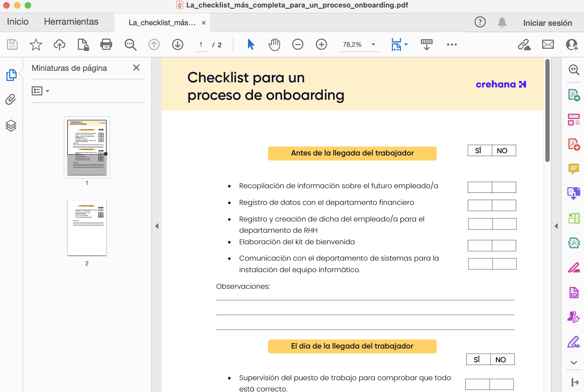Save the PDF
584x392 pixels.
(12, 45)
